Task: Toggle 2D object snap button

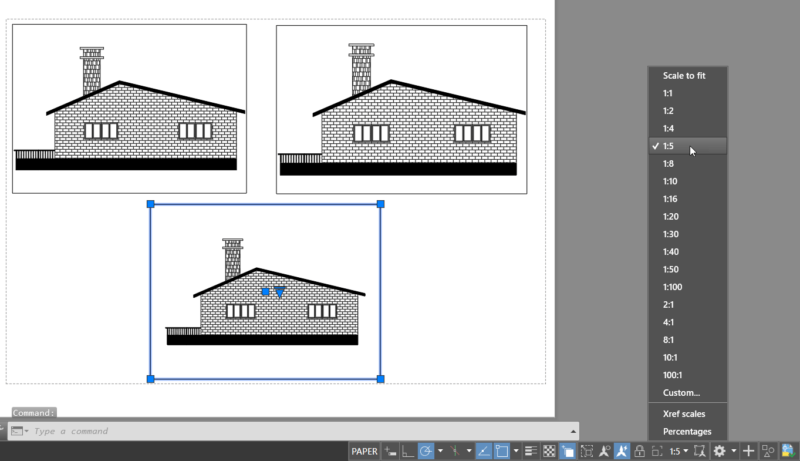Action: (502, 451)
